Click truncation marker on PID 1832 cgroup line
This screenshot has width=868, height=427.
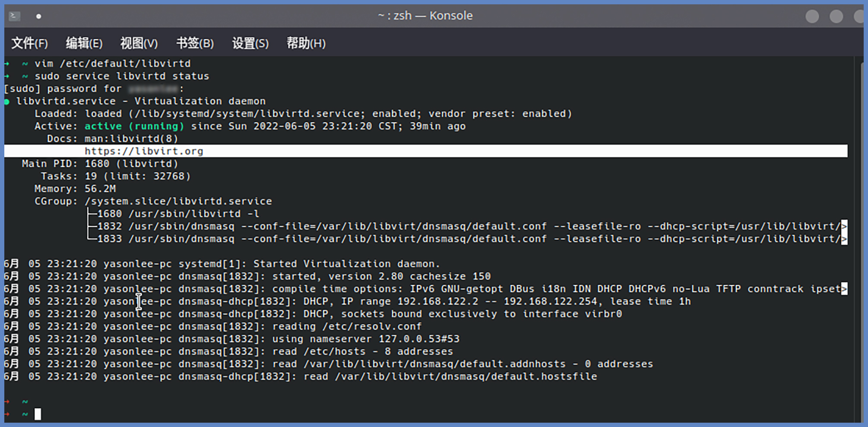coord(844,226)
